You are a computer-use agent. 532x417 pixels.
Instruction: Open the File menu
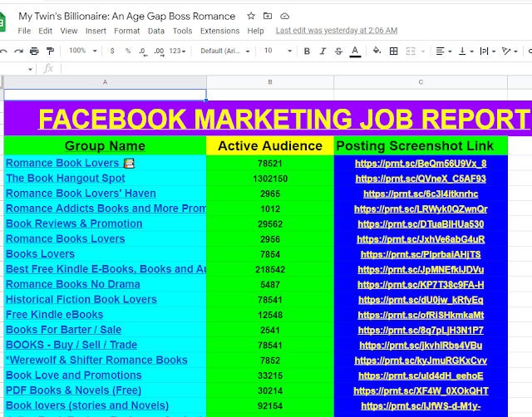point(24,31)
